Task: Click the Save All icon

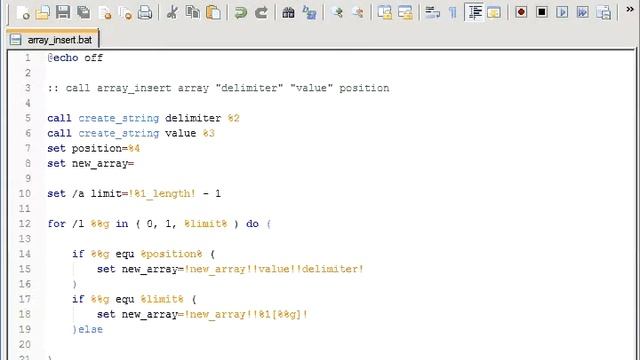Action: click(84, 13)
